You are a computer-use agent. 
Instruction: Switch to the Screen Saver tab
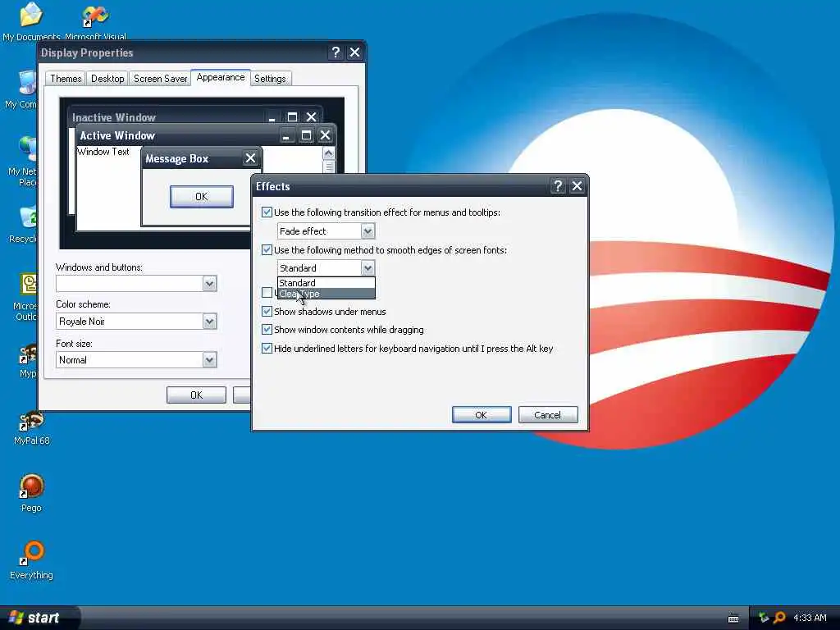(160, 79)
